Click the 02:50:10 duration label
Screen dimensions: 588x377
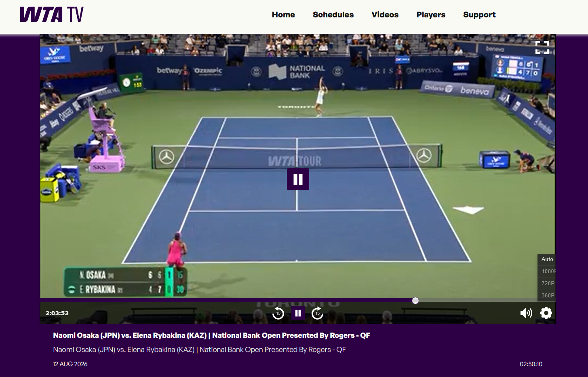tap(531, 364)
